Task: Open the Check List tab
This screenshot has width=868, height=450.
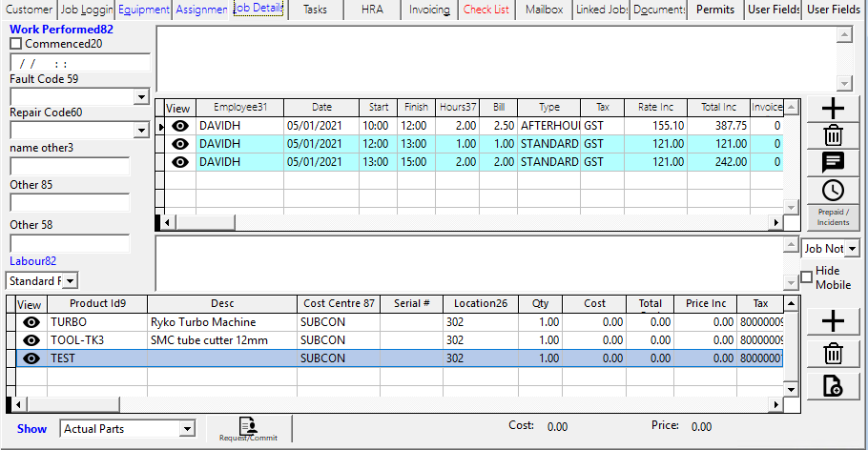Action: click(x=486, y=10)
